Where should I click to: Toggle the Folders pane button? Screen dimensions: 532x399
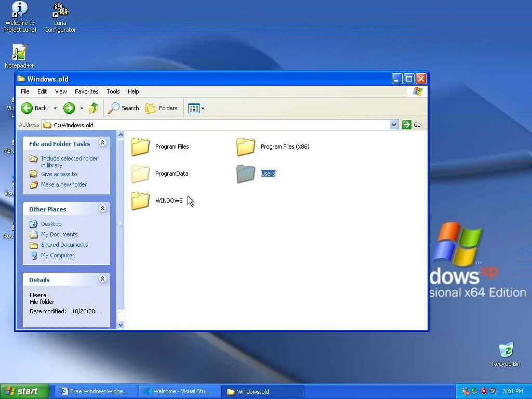162,108
